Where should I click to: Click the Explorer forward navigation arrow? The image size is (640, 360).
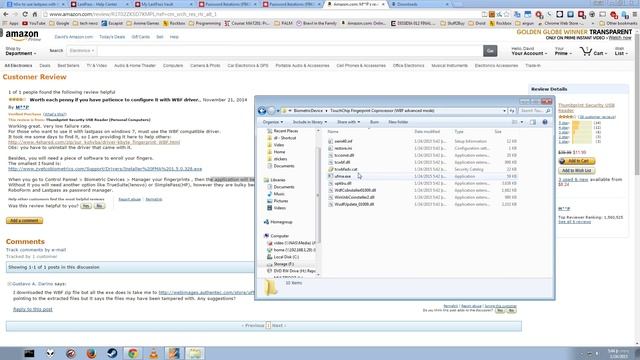click(271, 111)
